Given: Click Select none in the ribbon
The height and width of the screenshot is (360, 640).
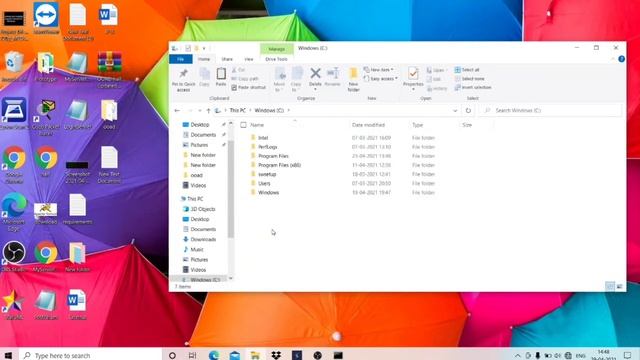Looking at the screenshot, I should coord(469,78).
